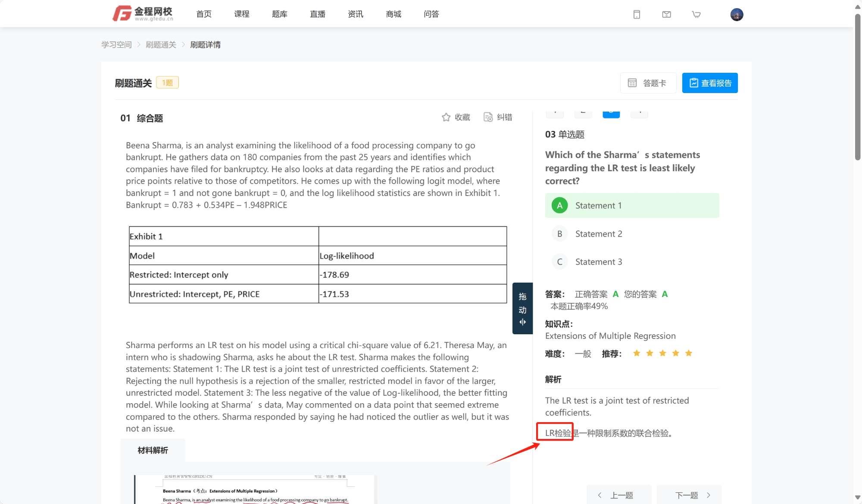Image resolution: width=862 pixels, height=504 pixels.
Task: Click the user avatar icon
Action: 737,15
